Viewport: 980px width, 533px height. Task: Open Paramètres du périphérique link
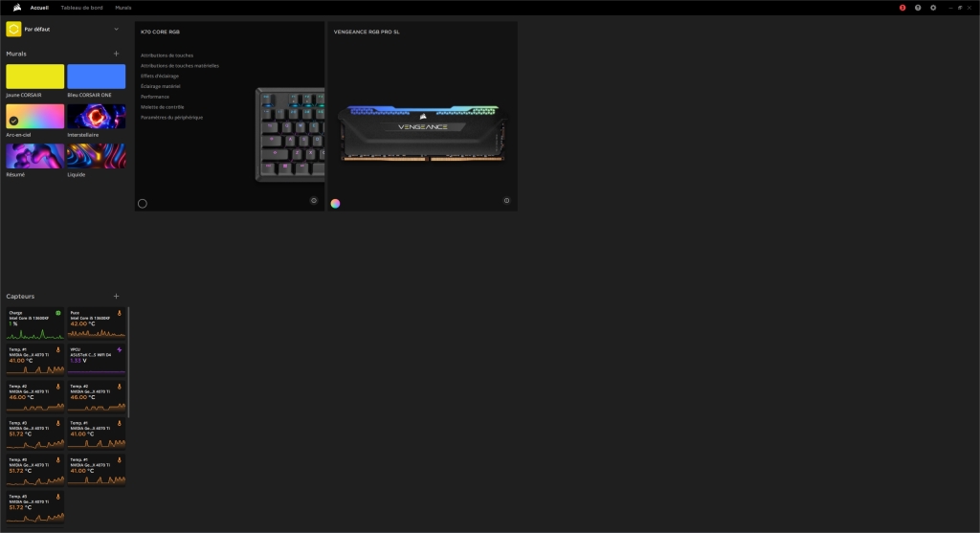[x=171, y=117]
